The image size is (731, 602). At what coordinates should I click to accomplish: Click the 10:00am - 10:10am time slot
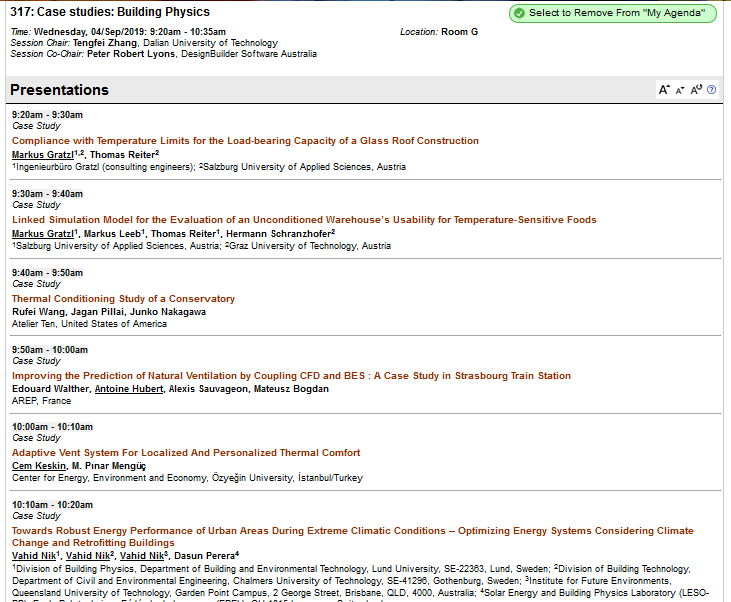52,427
